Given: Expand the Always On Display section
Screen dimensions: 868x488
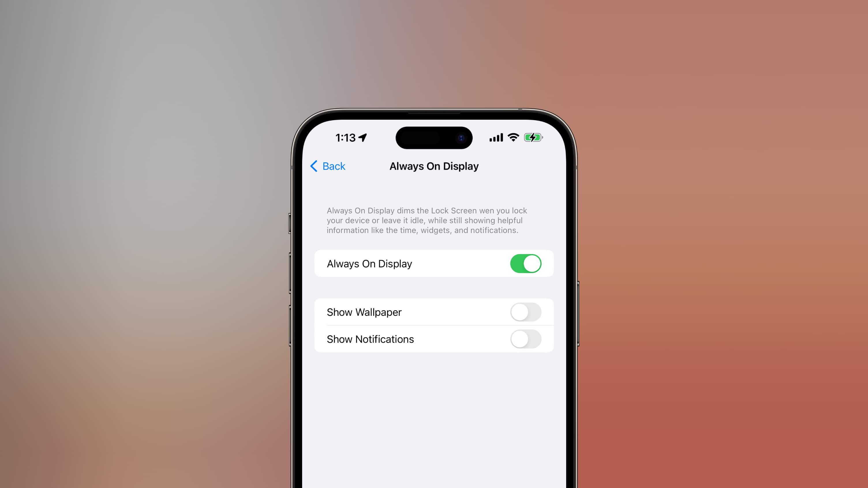Looking at the screenshot, I should [x=434, y=263].
